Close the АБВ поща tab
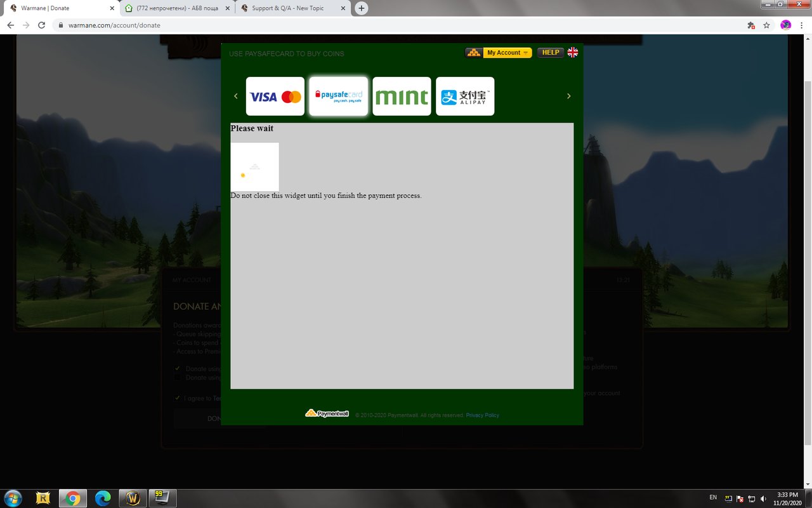 (227, 8)
